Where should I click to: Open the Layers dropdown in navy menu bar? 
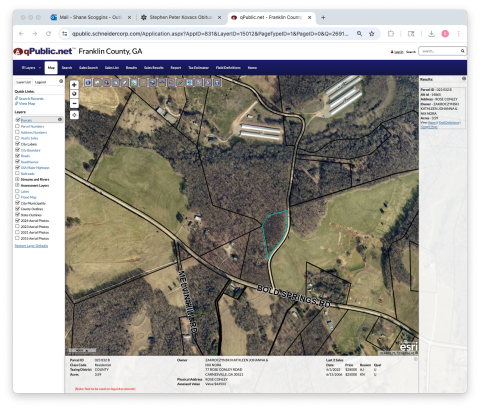coord(31,68)
